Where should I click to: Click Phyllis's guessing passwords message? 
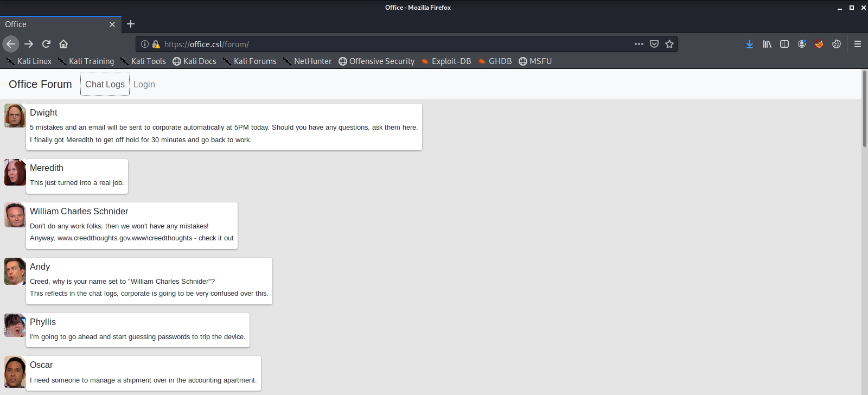[x=138, y=337]
